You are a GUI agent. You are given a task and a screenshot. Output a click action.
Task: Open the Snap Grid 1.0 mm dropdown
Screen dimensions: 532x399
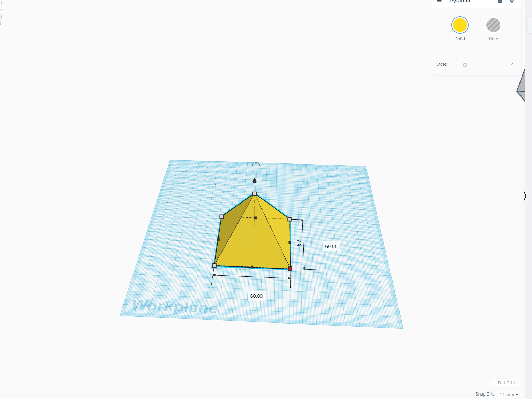click(509, 394)
